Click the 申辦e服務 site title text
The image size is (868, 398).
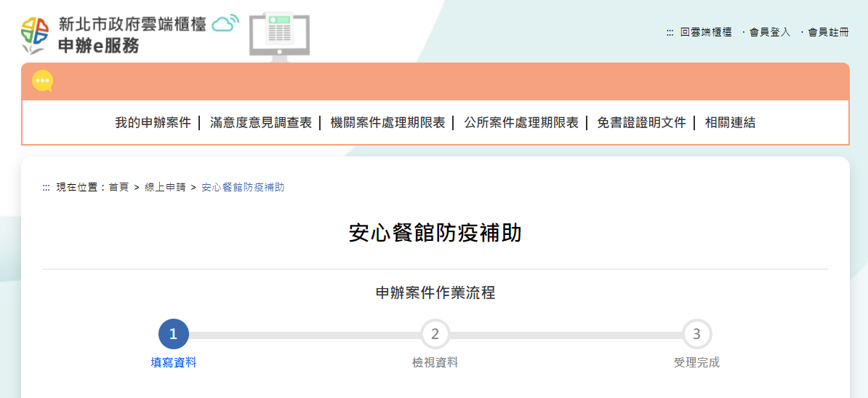click(x=99, y=47)
